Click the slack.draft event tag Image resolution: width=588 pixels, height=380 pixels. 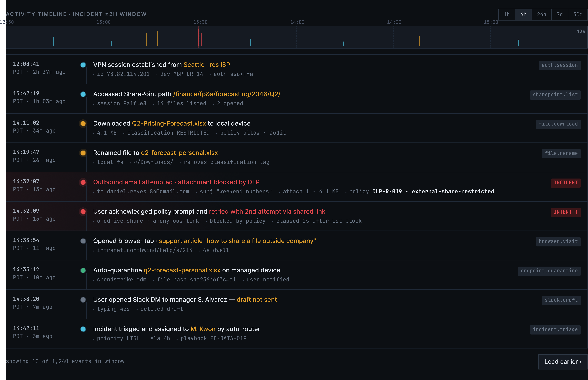click(x=561, y=300)
